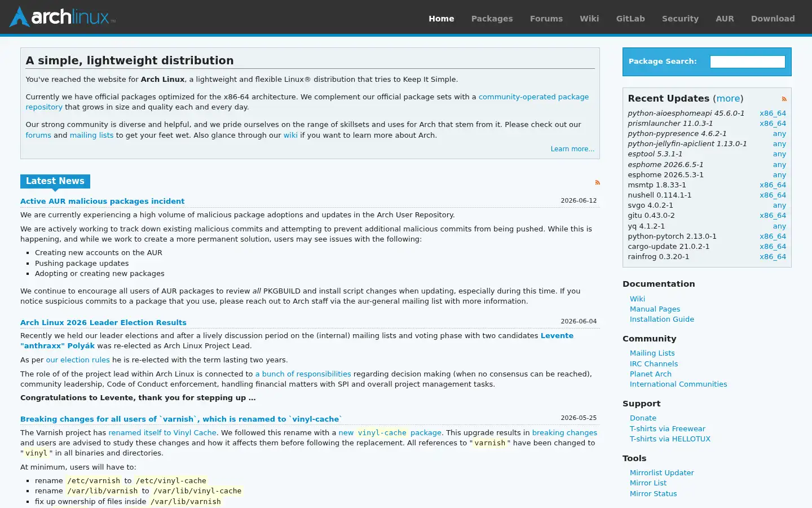Open the AUR menu item
Image resolution: width=812 pixels, height=508 pixels.
pos(725,19)
